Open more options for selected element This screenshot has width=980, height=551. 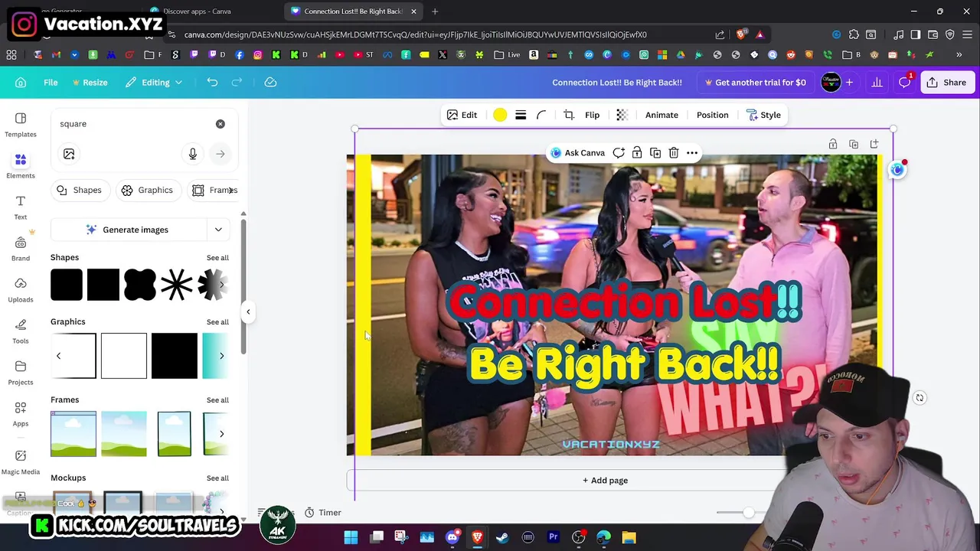point(692,153)
